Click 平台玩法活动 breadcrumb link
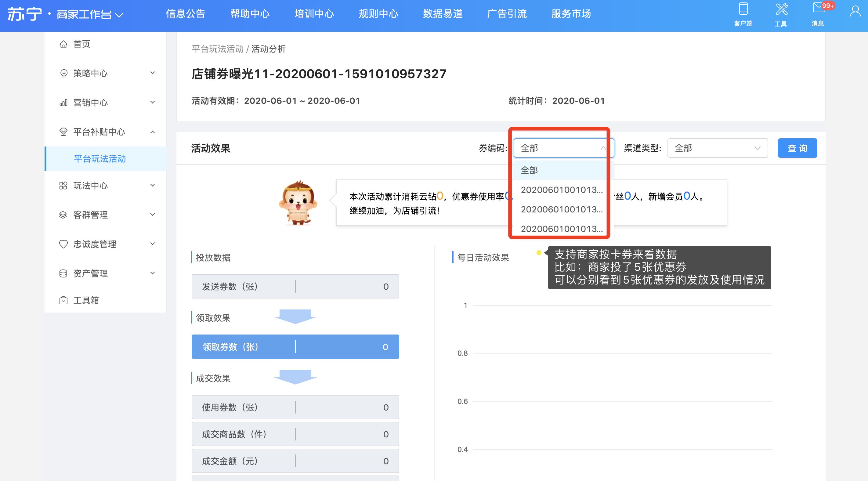This screenshot has width=868, height=481. 217,49
